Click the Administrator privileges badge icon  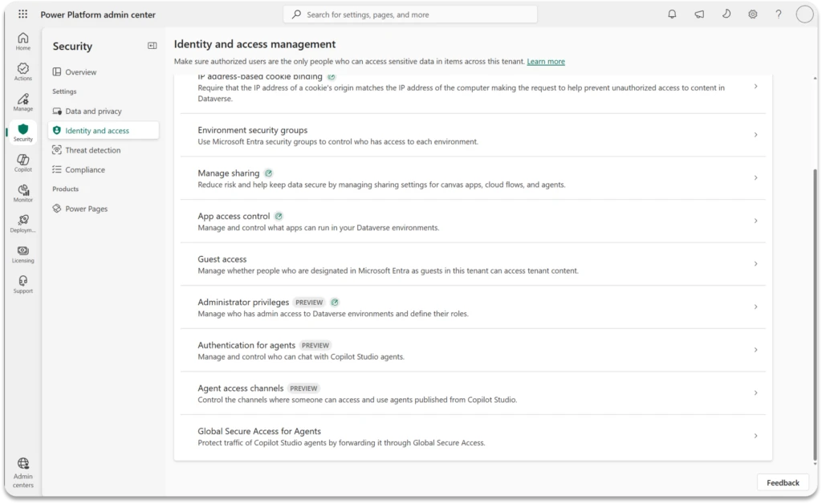pos(335,303)
